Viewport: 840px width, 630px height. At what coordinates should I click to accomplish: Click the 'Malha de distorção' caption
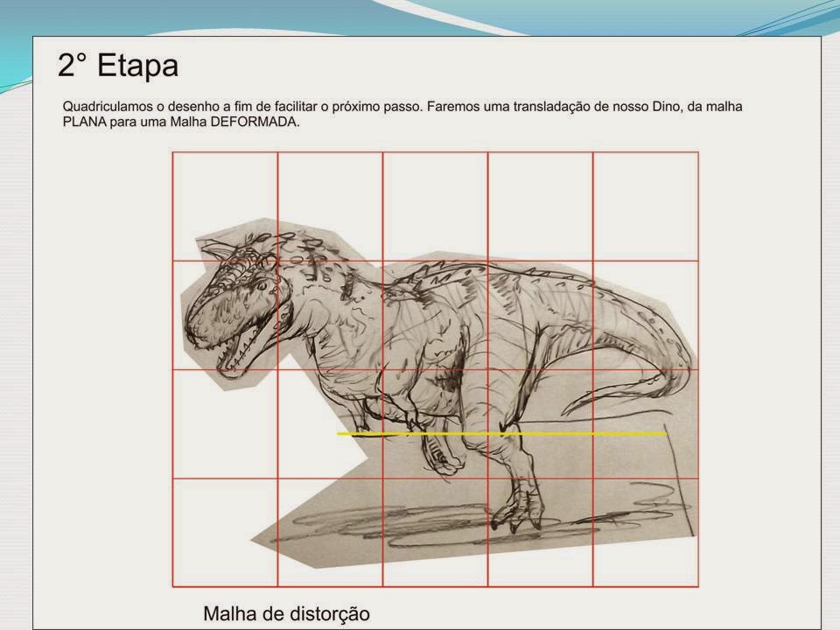click(x=287, y=613)
